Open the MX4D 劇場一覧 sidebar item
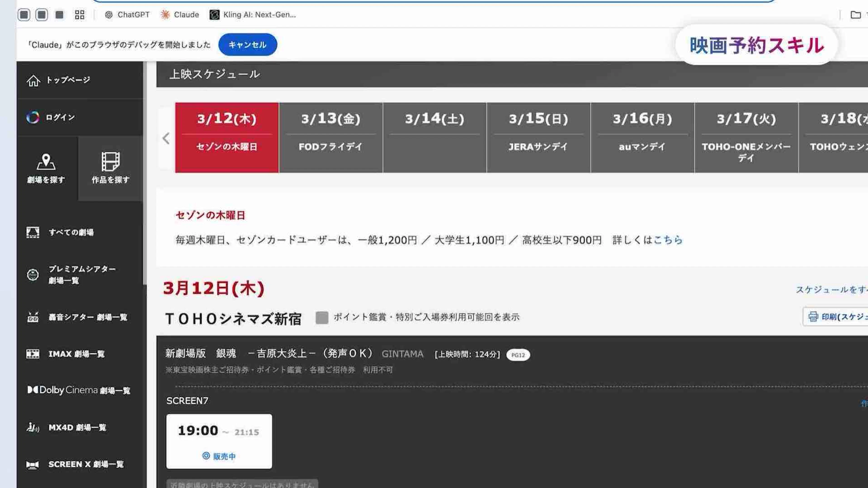 77,427
